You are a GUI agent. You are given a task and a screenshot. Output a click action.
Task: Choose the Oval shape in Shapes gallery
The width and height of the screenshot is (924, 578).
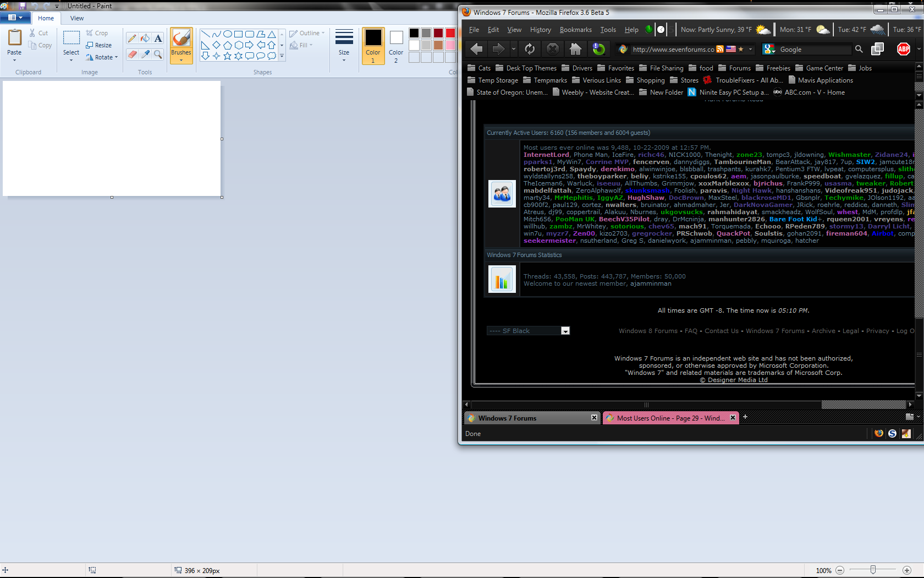click(x=227, y=34)
